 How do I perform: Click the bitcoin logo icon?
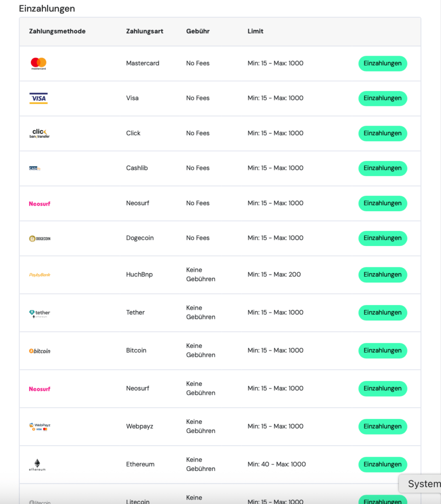tap(40, 351)
